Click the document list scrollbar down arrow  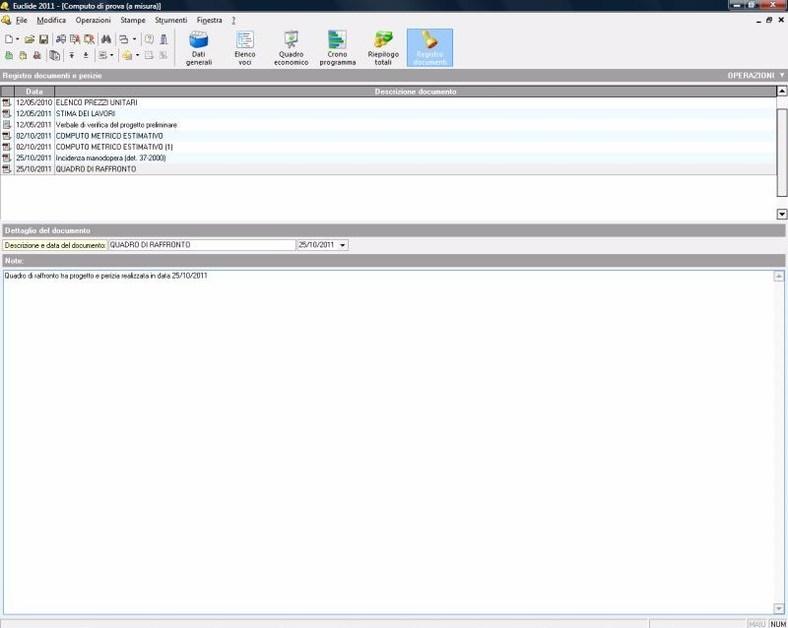point(781,214)
